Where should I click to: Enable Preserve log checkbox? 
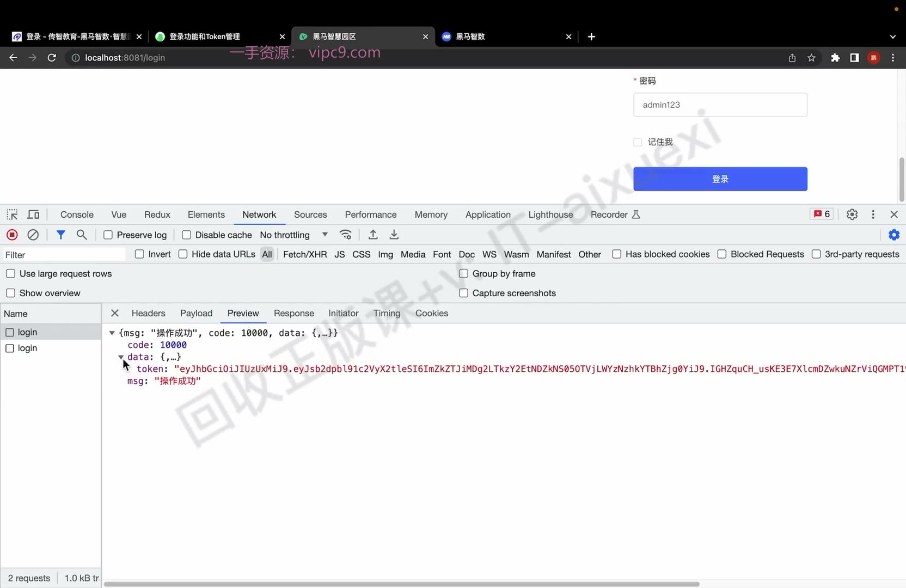click(108, 235)
